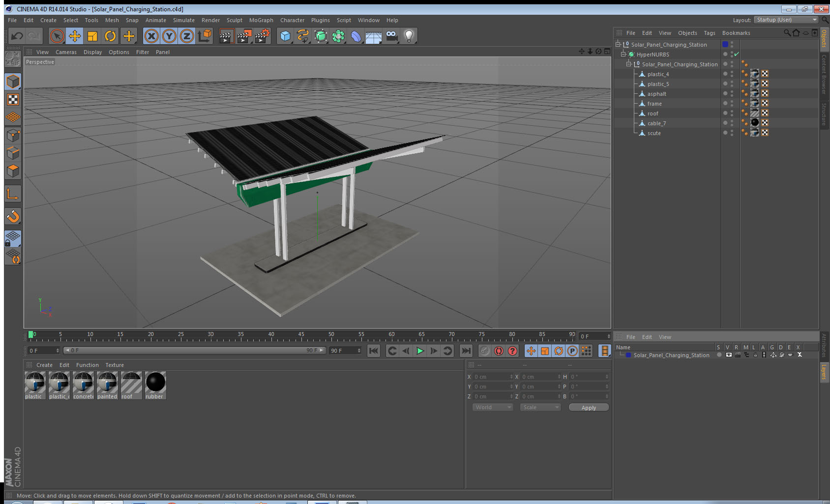This screenshot has height=504, width=830.
Task: Open the Simulate menu
Action: (x=184, y=20)
